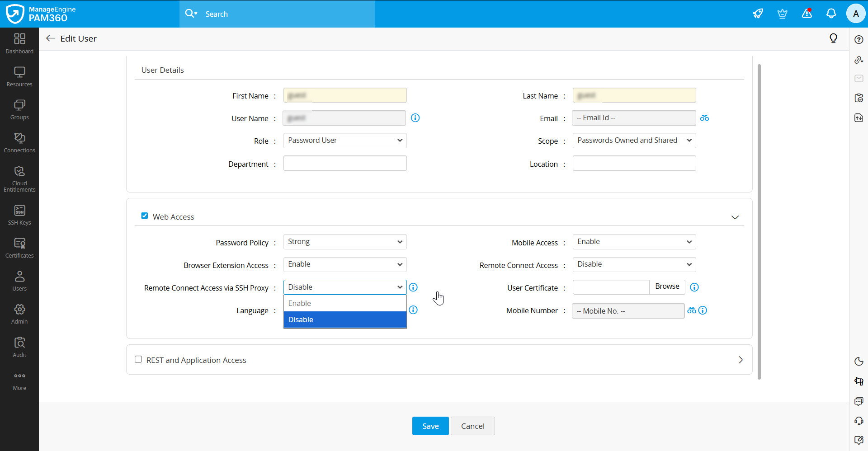Open Browser Extension Access dropdown
This screenshot has width=868, height=451.
click(345, 264)
